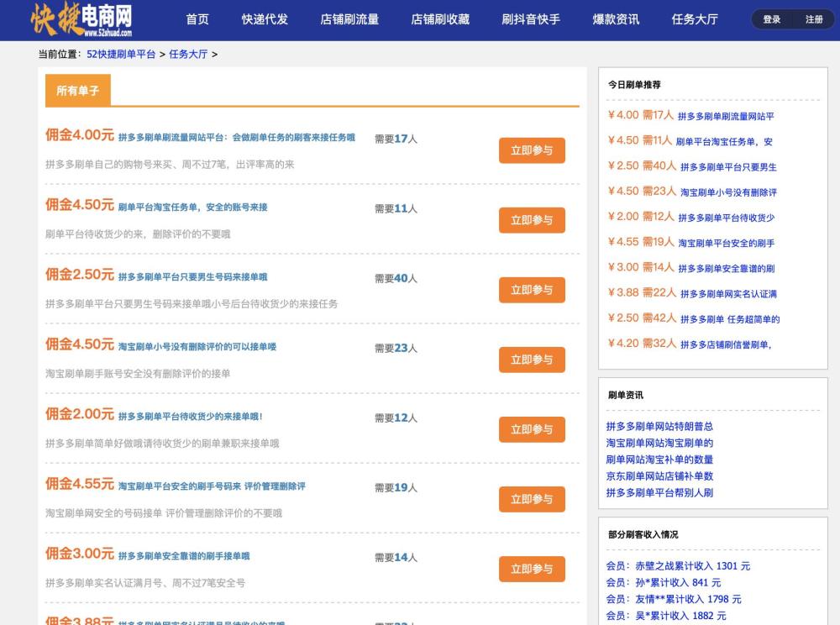Click 立即参与 for the 佣金2.50元 task
This screenshot has height=625, width=840.
532,290
